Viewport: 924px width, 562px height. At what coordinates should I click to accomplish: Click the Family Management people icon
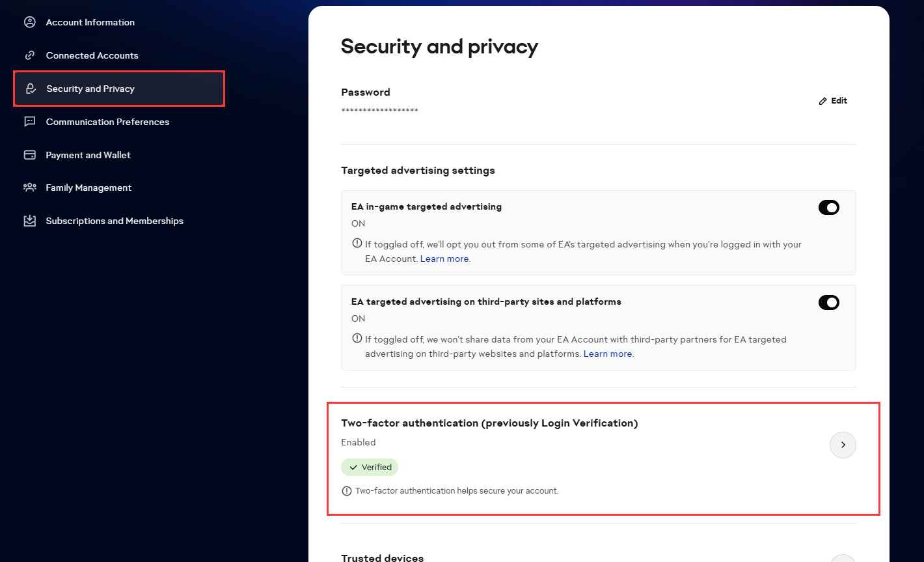[30, 188]
